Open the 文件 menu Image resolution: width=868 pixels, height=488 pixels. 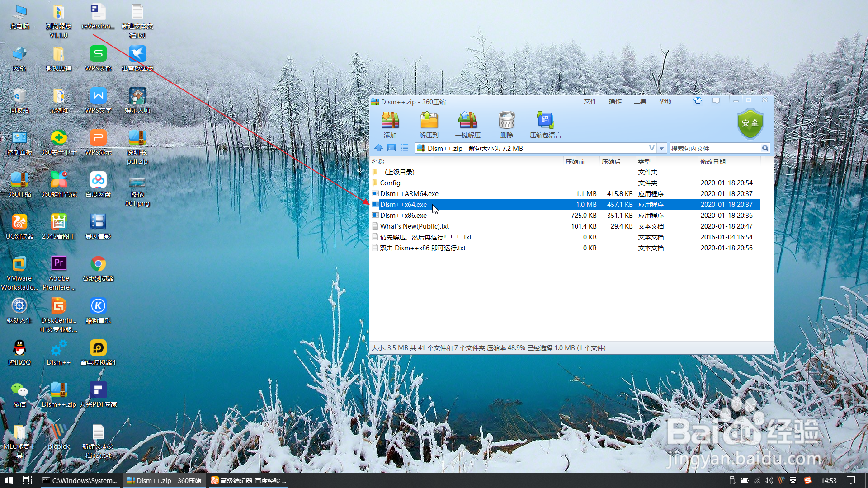coord(590,101)
